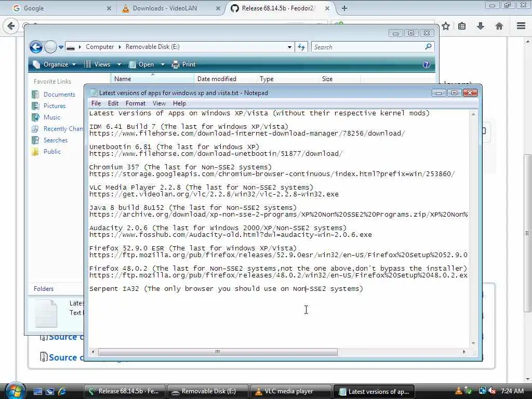Viewport: 532px width, 399px height.
Task: Click Open button in Explorer toolbar
Action: 141,64
